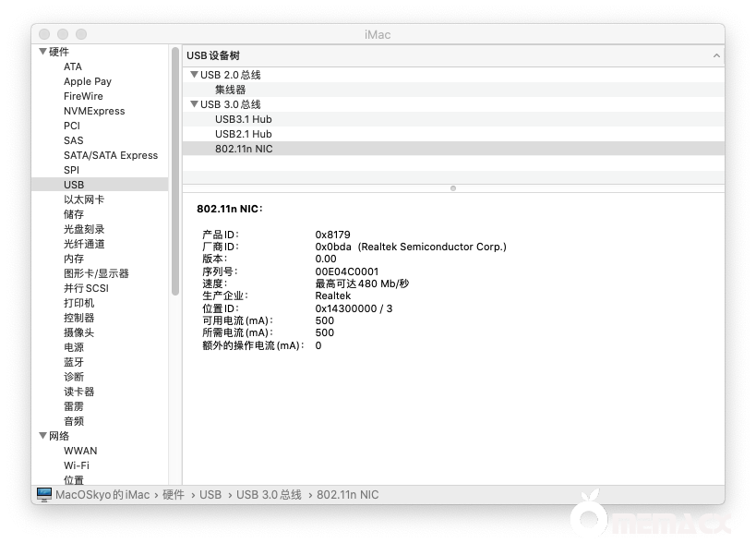Collapse the 网络 network section triangle
Screen dimensions: 756x543
42,436
